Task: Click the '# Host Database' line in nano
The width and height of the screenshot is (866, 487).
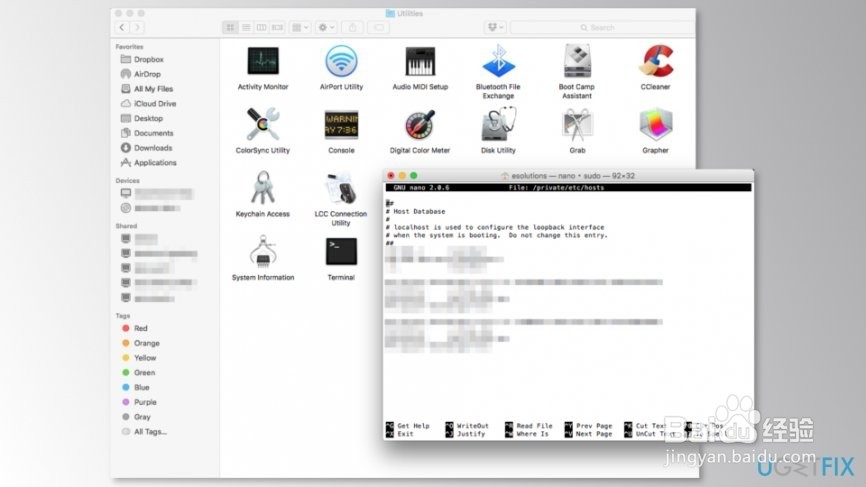Action: click(415, 211)
